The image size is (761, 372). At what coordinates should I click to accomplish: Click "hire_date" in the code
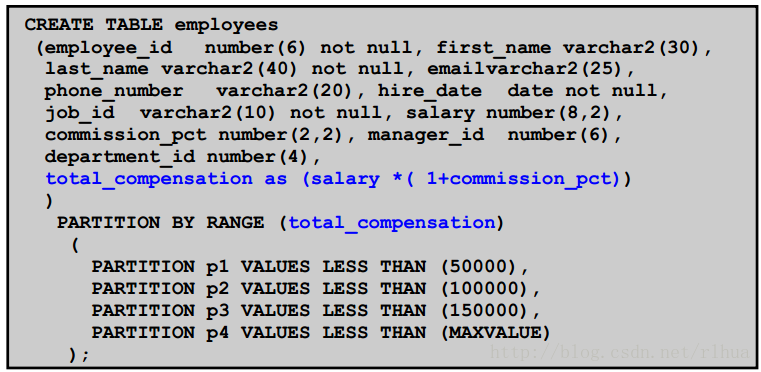click(430, 91)
